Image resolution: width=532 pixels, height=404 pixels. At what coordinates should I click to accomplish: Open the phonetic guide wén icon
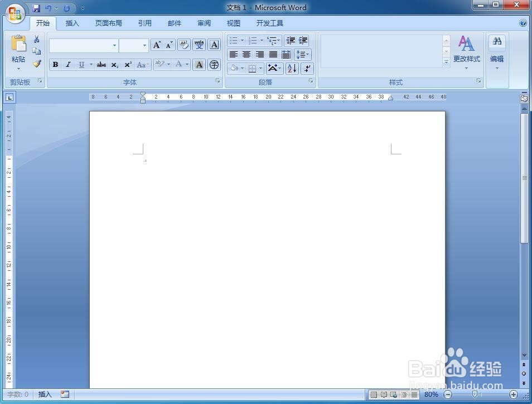(199, 45)
